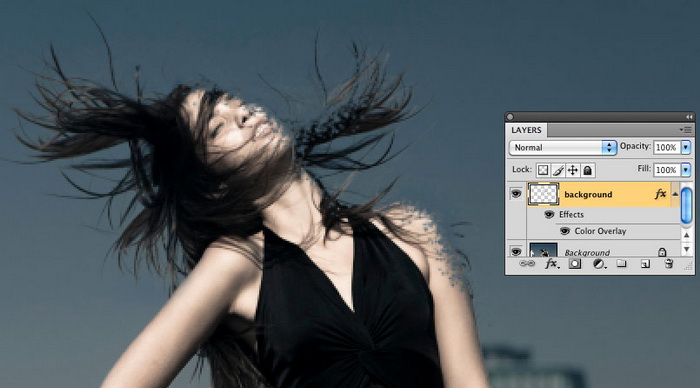700x388 pixels.
Task: Click the italic 'Background' layer name
Action: [x=587, y=253]
